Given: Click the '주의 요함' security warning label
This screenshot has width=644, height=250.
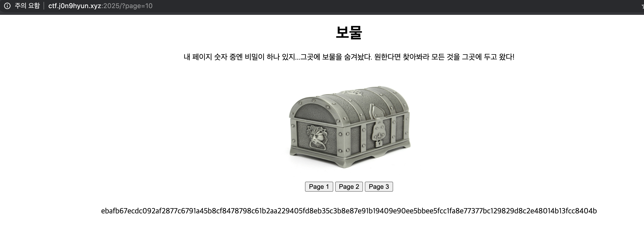Looking at the screenshot, I should pyautogui.click(x=27, y=6).
